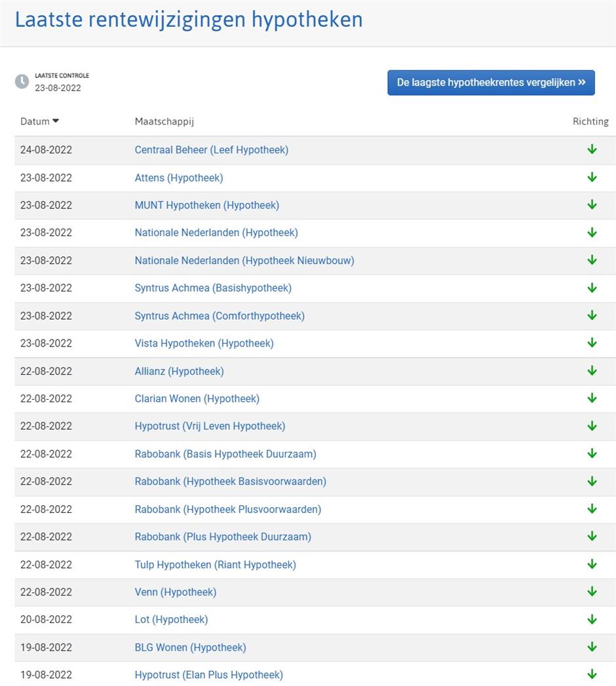Open Attens (Hypotheek) link
The image size is (616, 686).
point(179,178)
